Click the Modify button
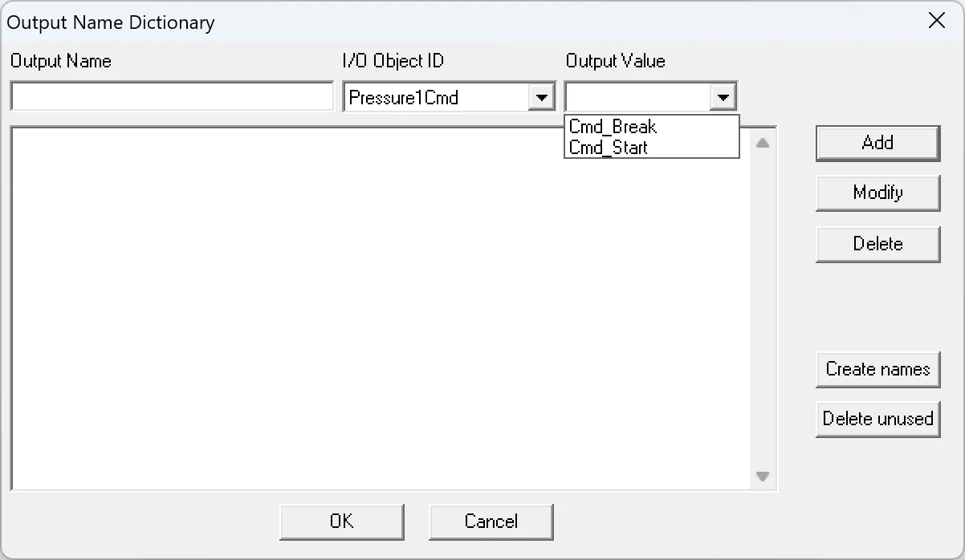The width and height of the screenshot is (965, 560). pyautogui.click(x=877, y=193)
